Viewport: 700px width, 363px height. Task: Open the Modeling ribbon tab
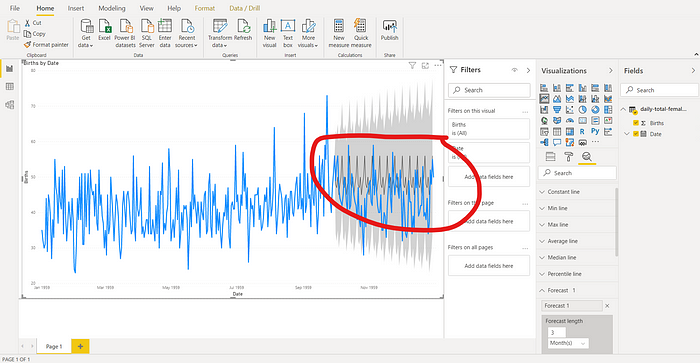(112, 8)
